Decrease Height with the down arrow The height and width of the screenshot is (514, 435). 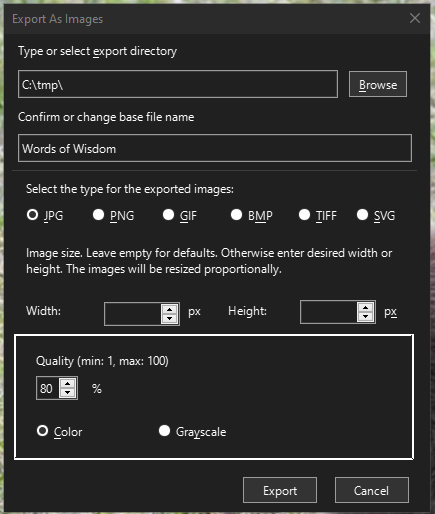(366, 317)
